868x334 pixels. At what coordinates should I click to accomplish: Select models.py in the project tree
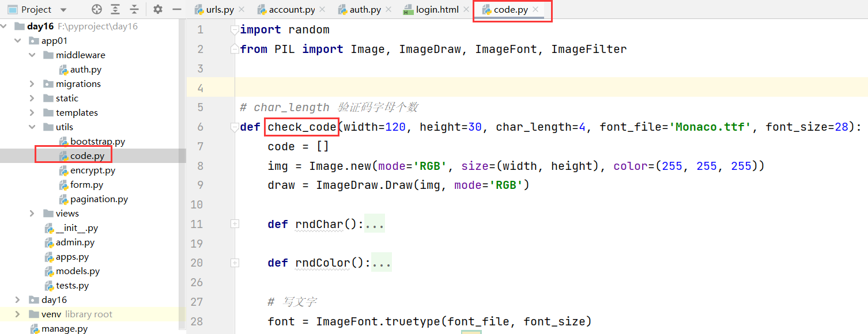[x=78, y=271]
